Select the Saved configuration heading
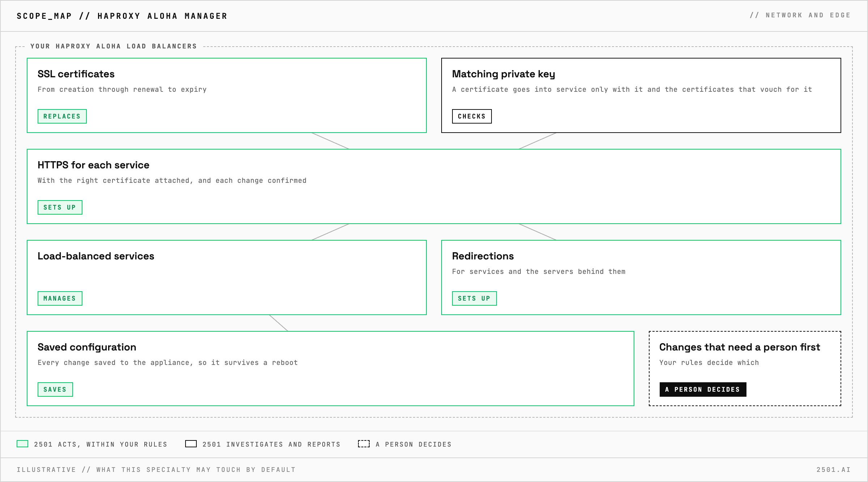Screen dimensions: 868x482 tap(87, 347)
